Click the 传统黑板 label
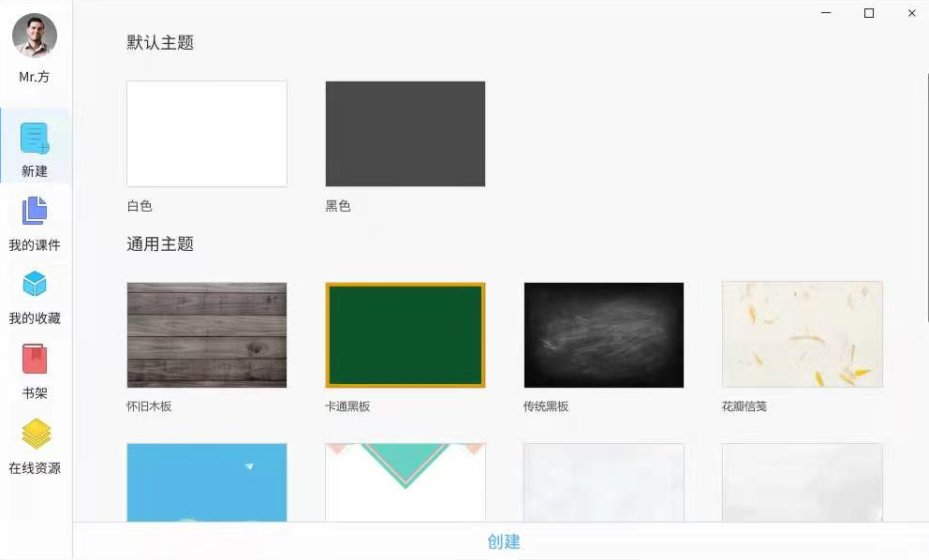Viewport: 929px width, 560px height. [546, 405]
